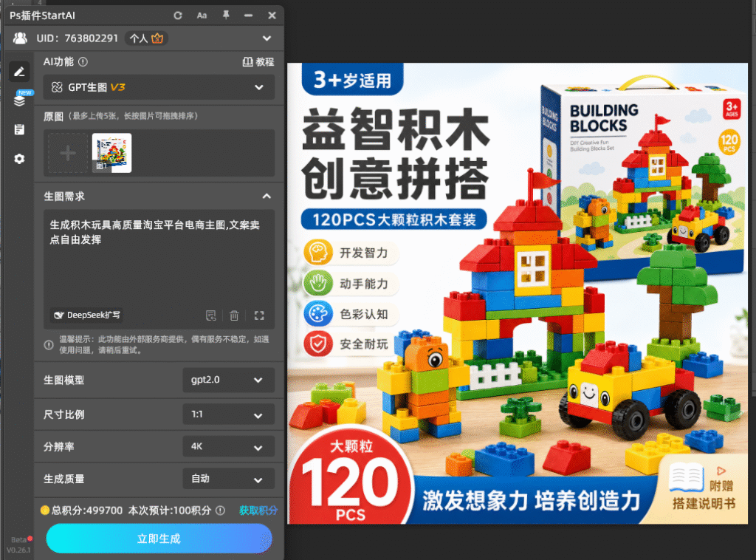Click the 个人 account type badge
756x560 pixels.
click(146, 38)
